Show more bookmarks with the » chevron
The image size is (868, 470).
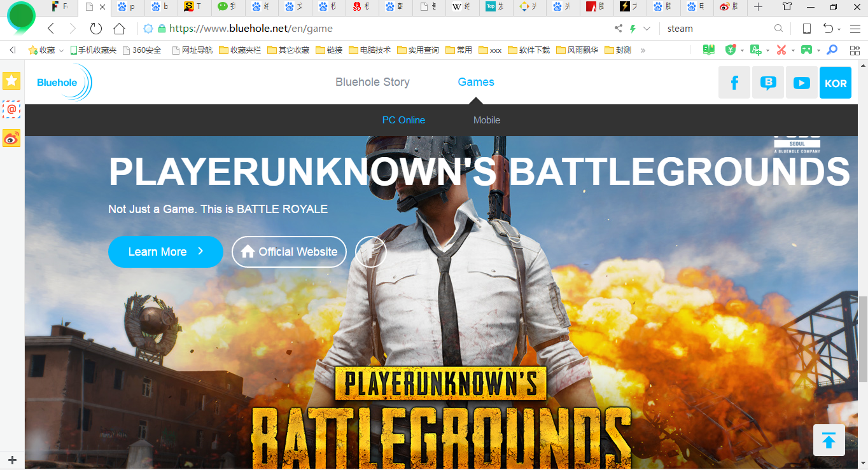(643, 50)
